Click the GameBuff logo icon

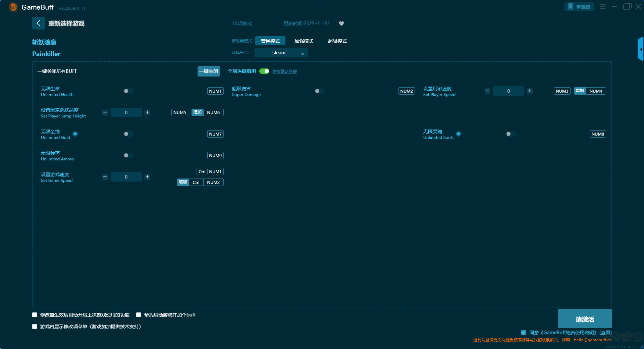pos(13,7)
